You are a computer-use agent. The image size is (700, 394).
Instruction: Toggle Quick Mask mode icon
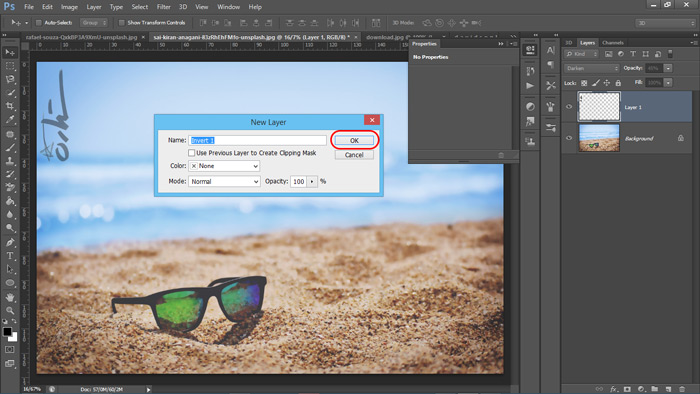click(10, 349)
